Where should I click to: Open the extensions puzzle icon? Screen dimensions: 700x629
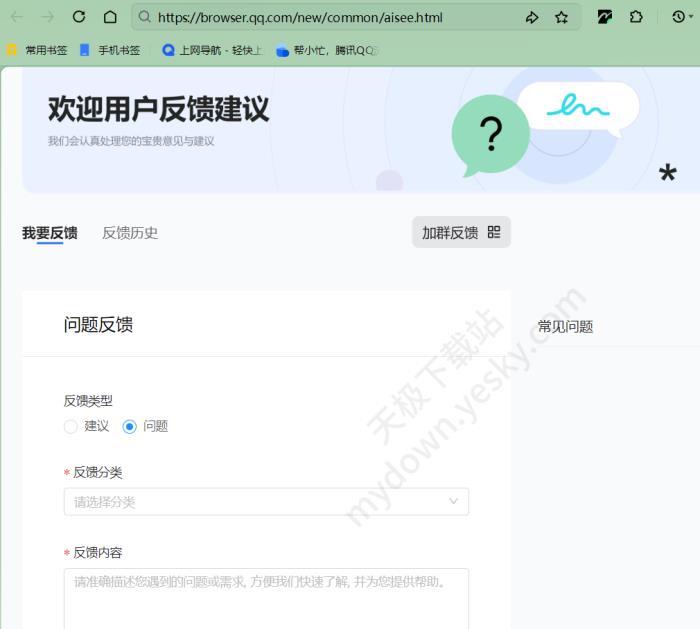(636, 17)
